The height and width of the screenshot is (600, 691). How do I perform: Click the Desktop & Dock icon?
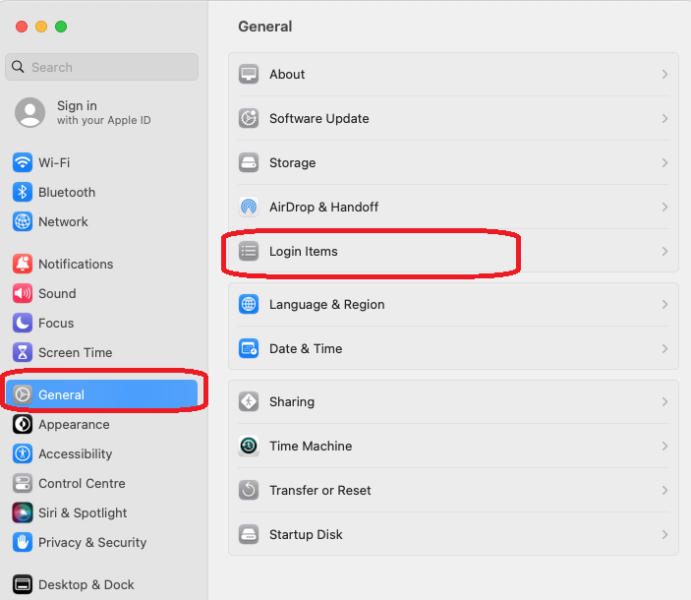22,585
